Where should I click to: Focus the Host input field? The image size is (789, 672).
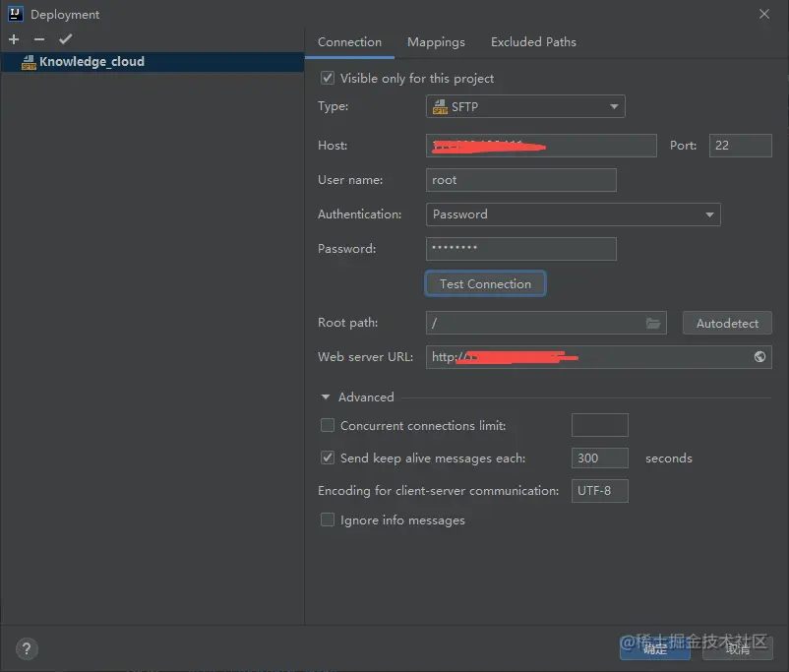pos(541,146)
